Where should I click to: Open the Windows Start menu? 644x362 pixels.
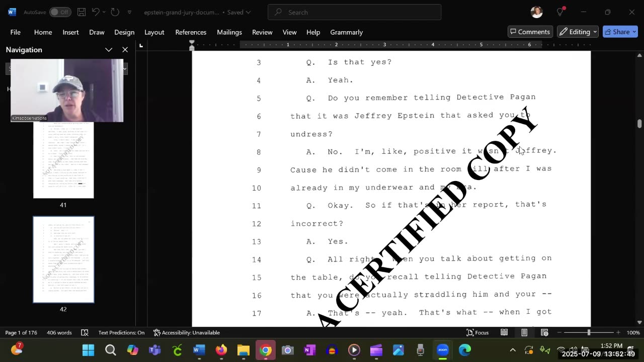[88, 350]
